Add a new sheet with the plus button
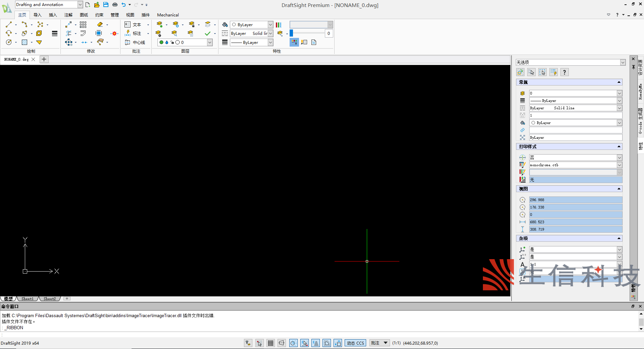The image size is (644, 349). coord(67,298)
